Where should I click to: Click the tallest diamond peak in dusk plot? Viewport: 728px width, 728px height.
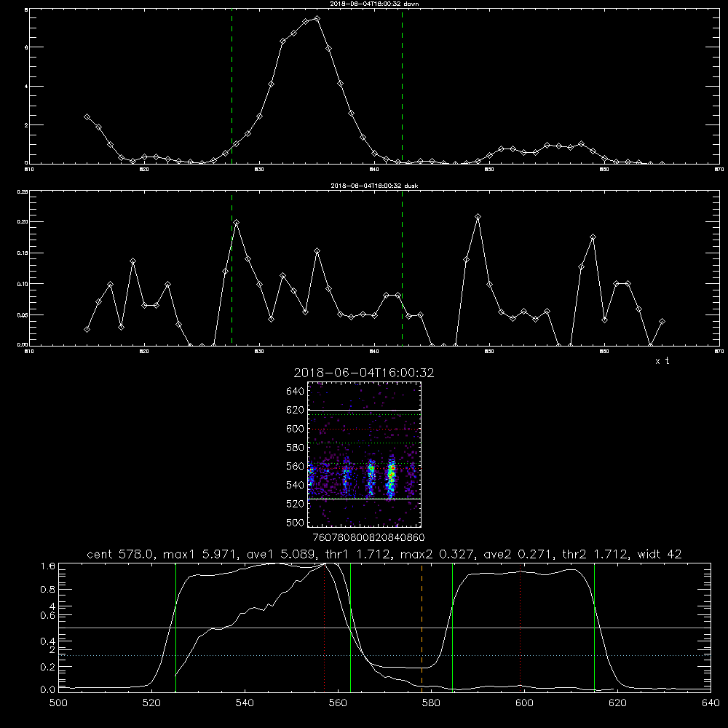[x=478, y=217]
